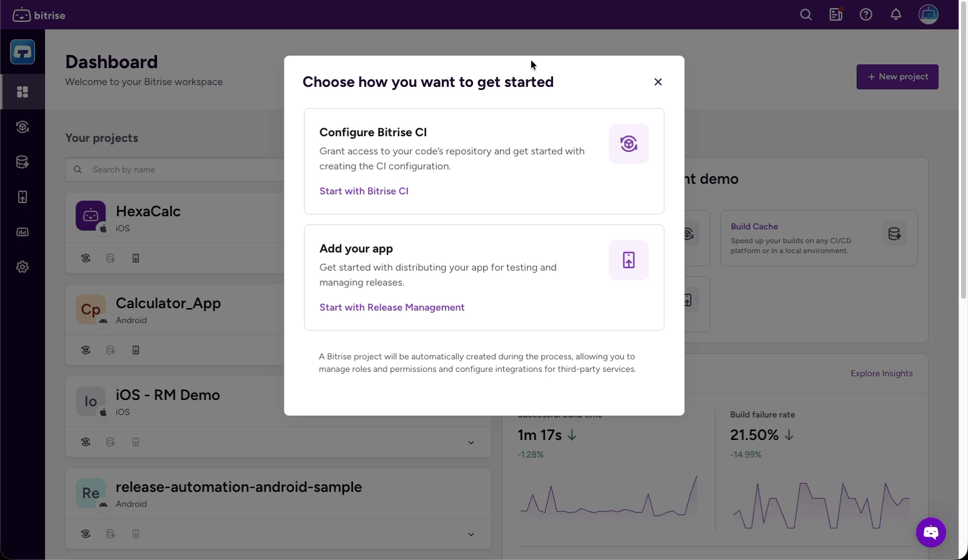Open the HexaCalc project
The height and width of the screenshot is (560, 968).
[x=148, y=211]
